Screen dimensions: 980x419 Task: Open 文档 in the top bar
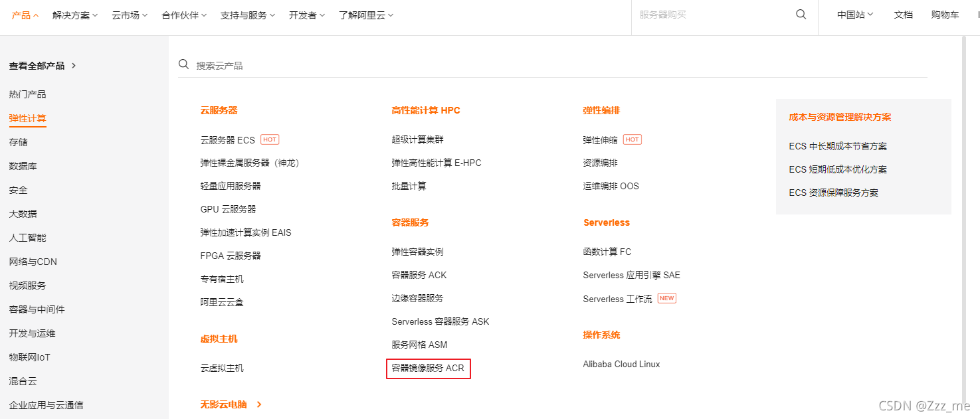click(x=904, y=15)
